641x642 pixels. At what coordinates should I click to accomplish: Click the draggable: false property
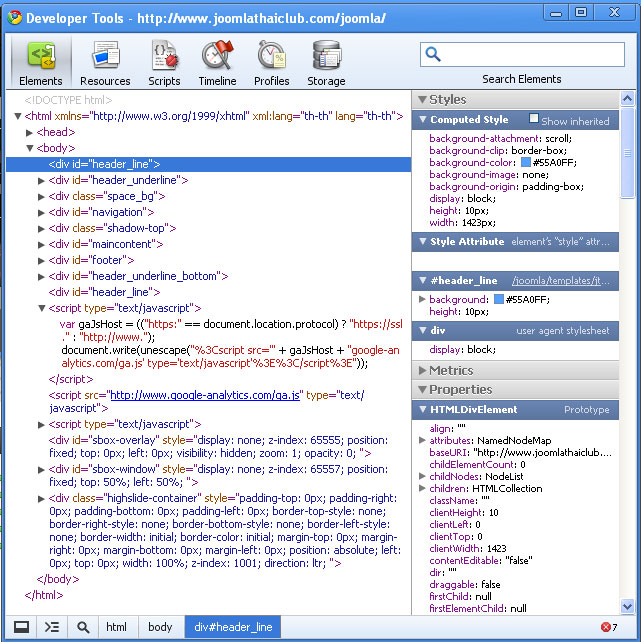tap(465, 585)
